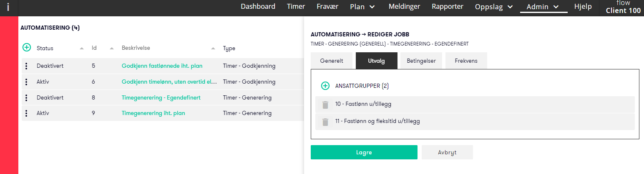Screen dimensions: 644x174
Task: Open the three-dot menu for job 5
Action: [26, 66]
